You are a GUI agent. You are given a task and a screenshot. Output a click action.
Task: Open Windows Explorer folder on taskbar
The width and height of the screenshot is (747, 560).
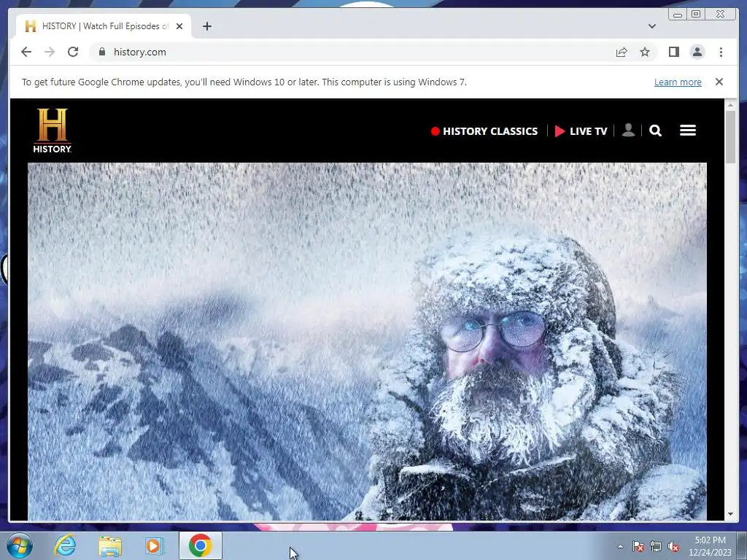point(110,545)
